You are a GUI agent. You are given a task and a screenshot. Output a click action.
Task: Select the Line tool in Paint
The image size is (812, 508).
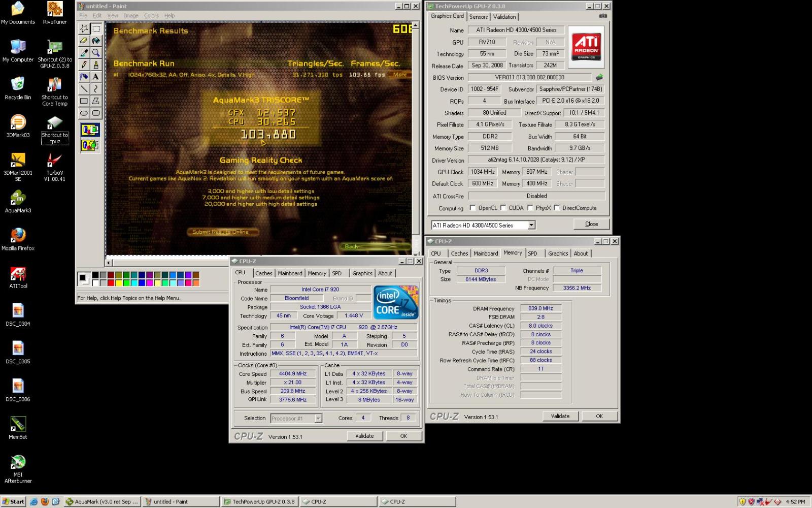click(84, 89)
